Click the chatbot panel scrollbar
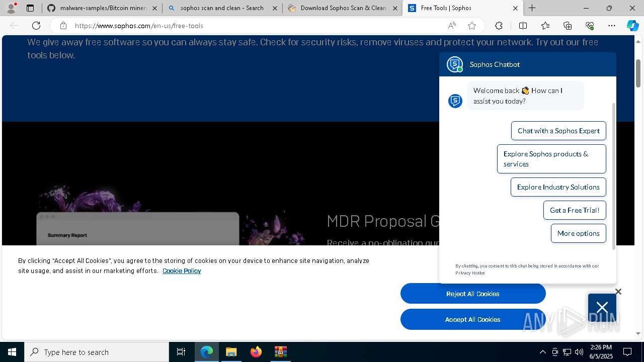 tap(613, 176)
